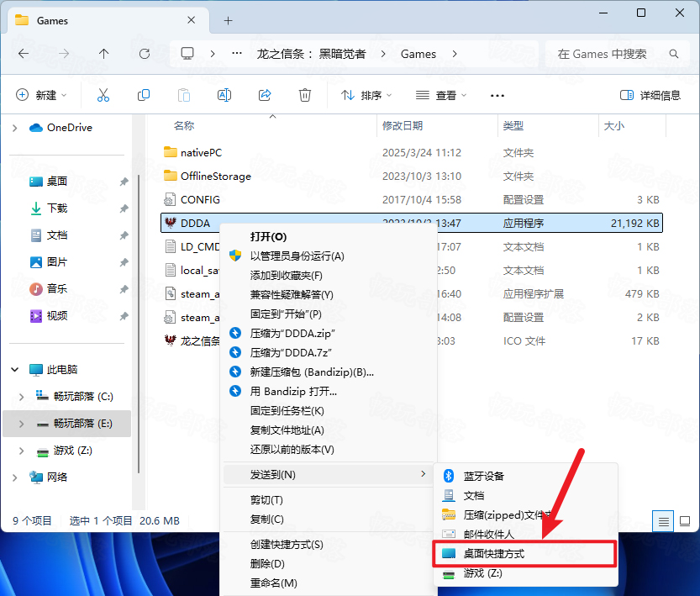Click 打开(O) in context menu

tap(328, 236)
